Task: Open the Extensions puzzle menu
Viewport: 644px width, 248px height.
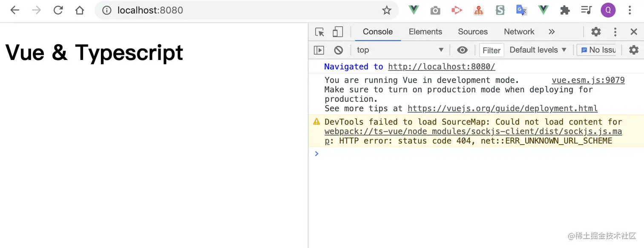Action: pos(565,10)
